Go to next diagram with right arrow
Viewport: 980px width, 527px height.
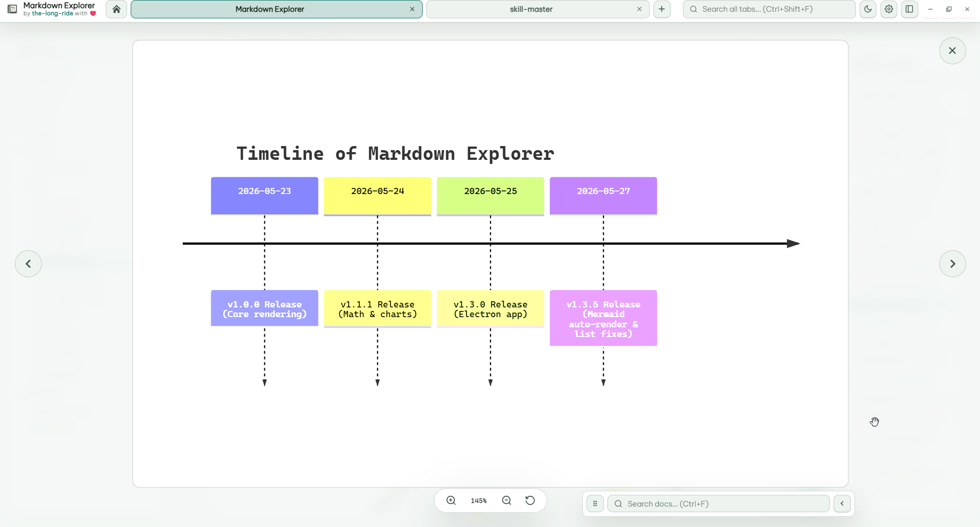pyautogui.click(x=952, y=264)
